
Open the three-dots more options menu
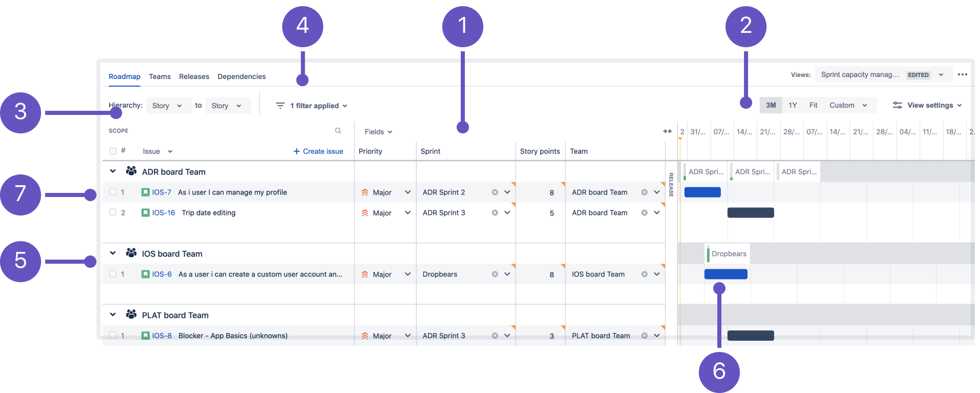[x=963, y=74]
